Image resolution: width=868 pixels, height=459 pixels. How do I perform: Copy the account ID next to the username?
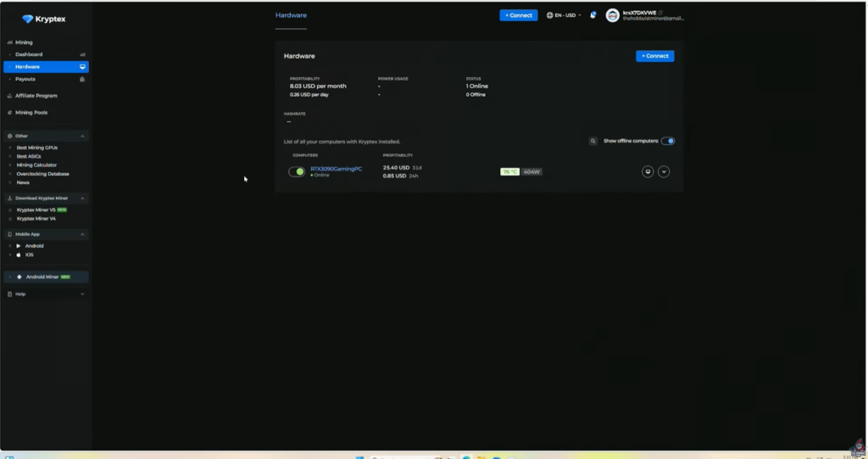[x=661, y=13]
